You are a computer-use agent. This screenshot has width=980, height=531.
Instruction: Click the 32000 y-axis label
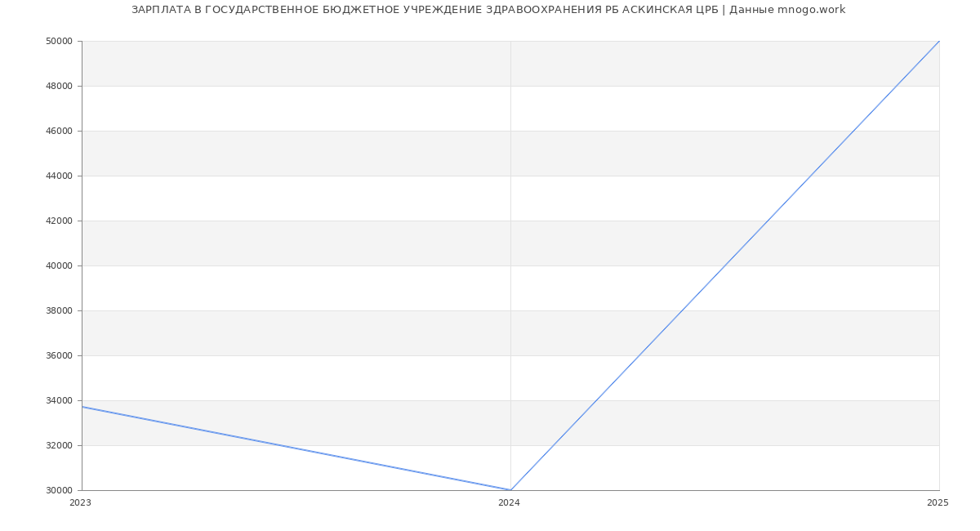click(60, 445)
